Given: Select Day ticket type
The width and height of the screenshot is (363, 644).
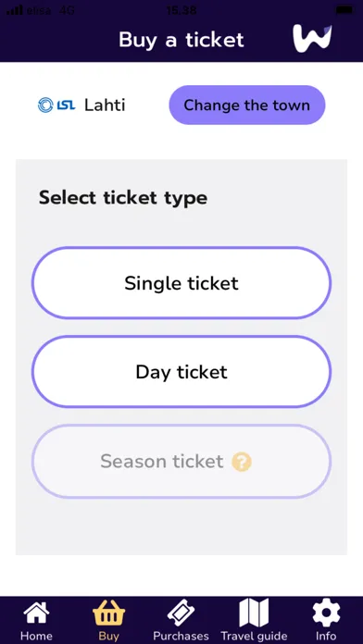Looking at the screenshot, I should pos(181,372).
